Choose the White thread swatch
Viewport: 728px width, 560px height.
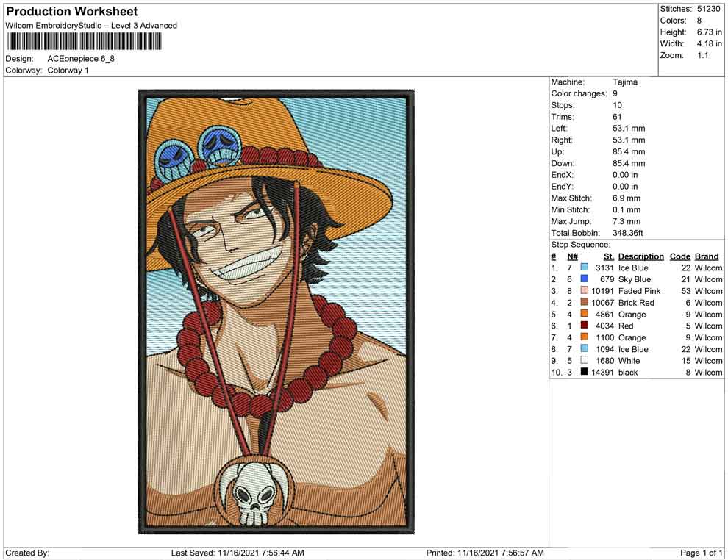(x=585, y=361)
